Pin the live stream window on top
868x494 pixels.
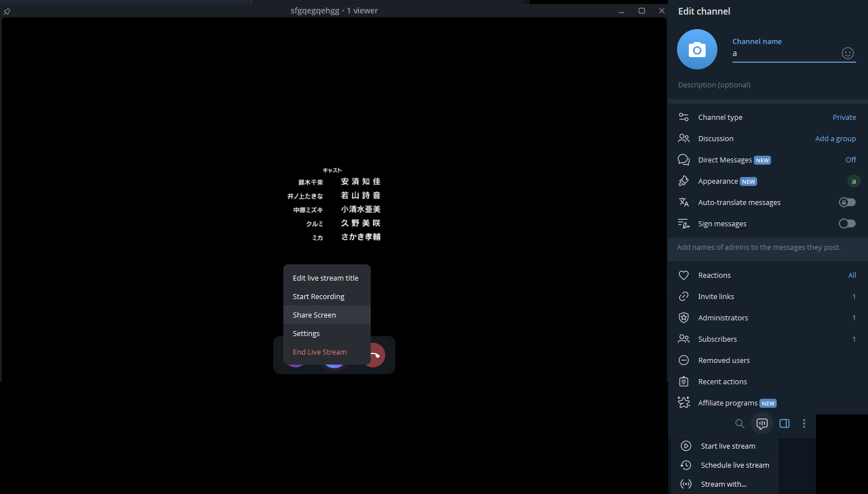click(x=7, y=11)
